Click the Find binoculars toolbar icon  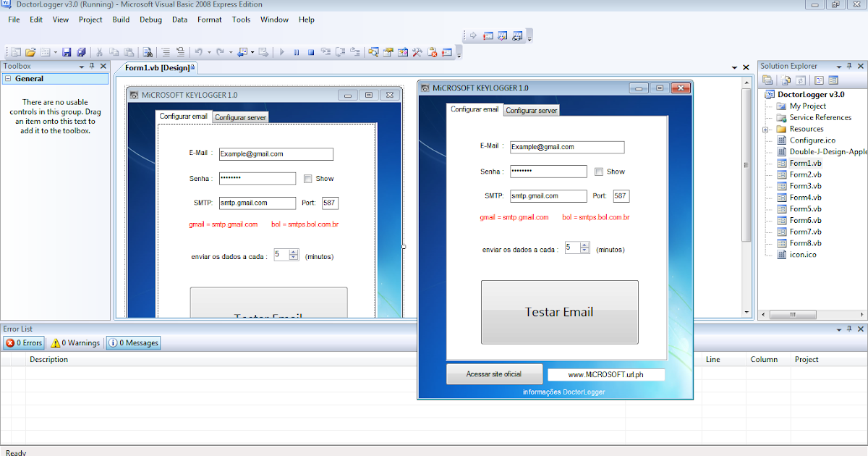pos(147,52)
